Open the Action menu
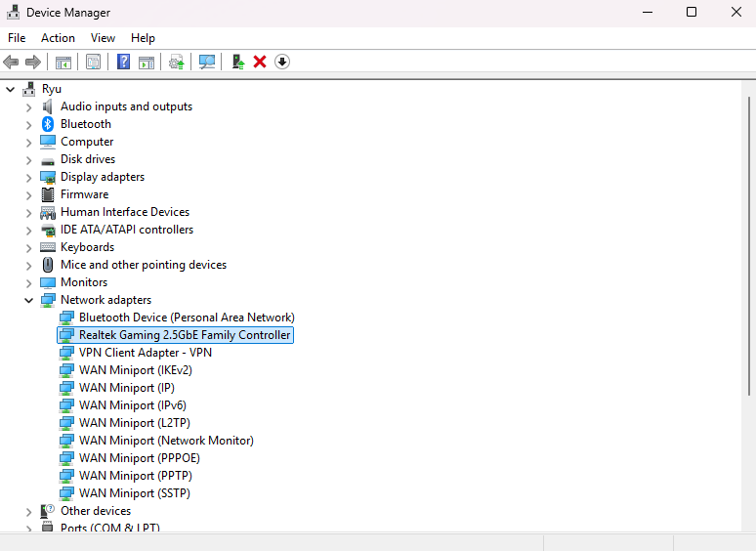Screen dimensions: 756x551 (58, 38)
